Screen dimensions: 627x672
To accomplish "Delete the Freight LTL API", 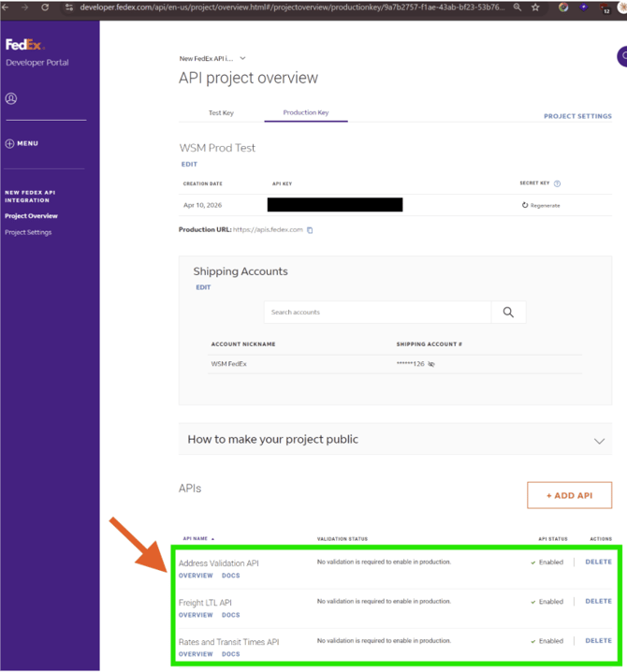I will tap(598, 601).
